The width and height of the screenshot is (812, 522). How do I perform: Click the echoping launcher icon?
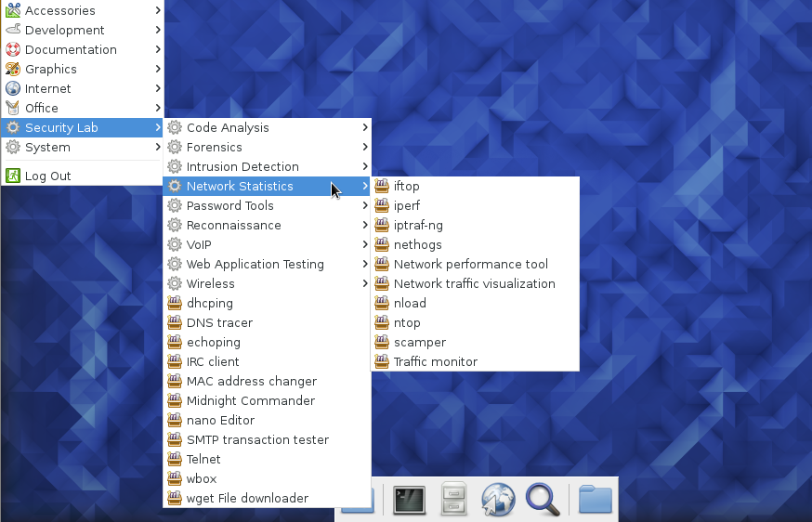coord(175,343)
